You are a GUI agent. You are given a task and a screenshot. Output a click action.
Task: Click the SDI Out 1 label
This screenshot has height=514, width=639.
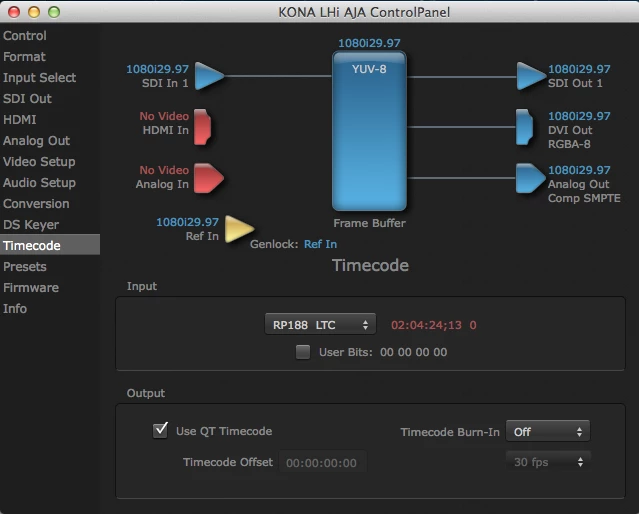tap(575, 83)
